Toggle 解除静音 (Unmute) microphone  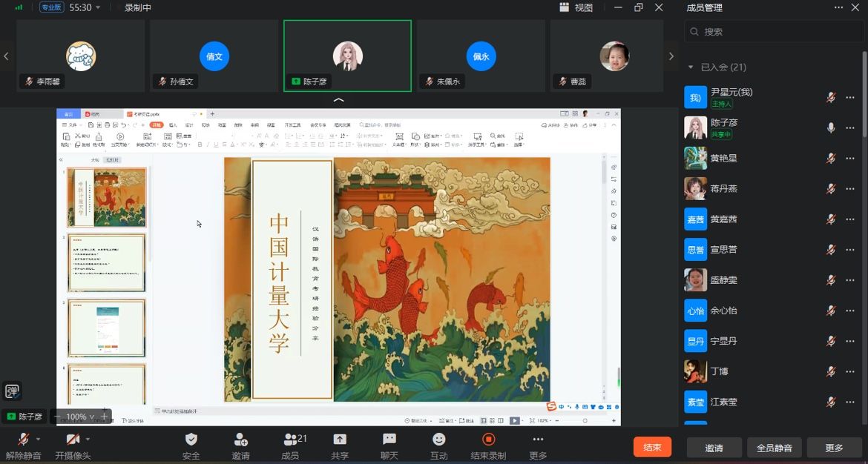23,440
